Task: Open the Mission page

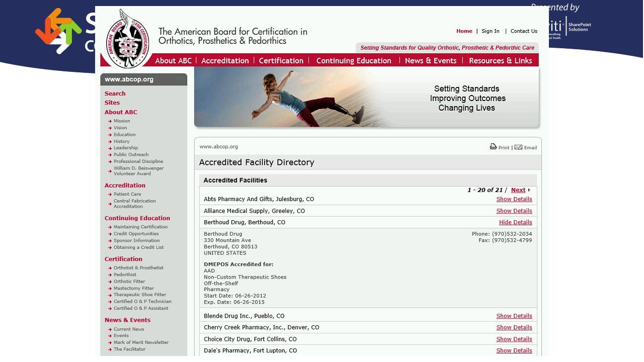Action: (122, 121)
